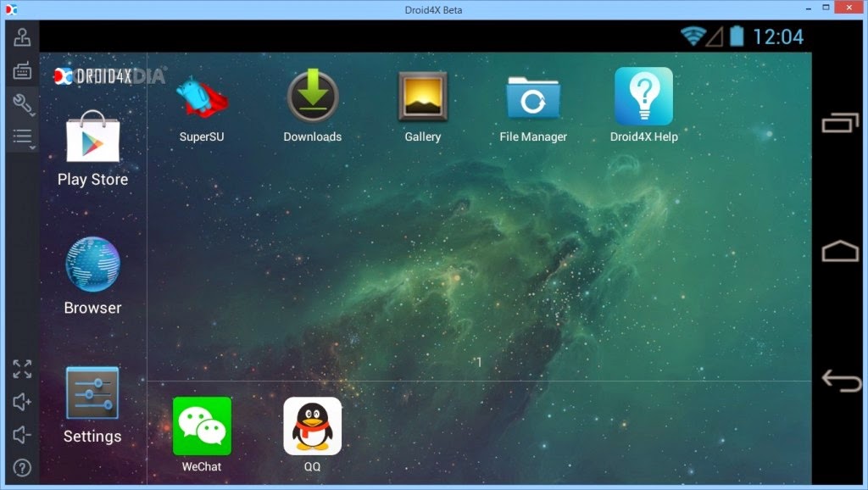Open the wrench configuration icon on the sidebar
Screen dimensions: 868x490
point(21,103)
